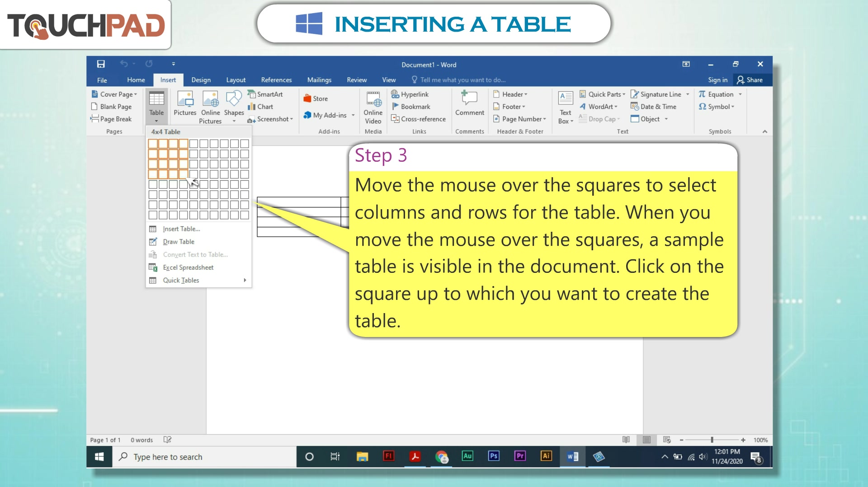Click the Undo arrow icon
Viewport: 868px width, 487px height.
[124, 64]
